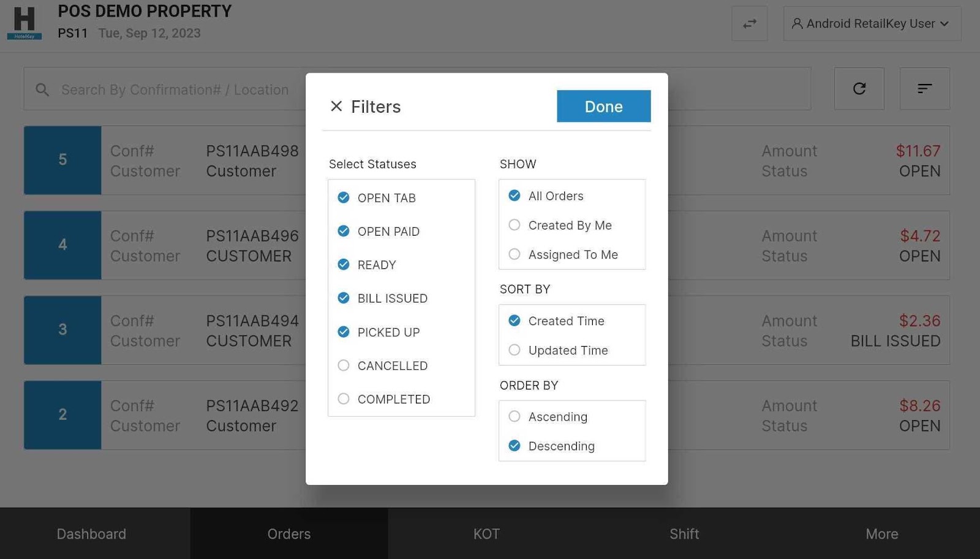Sort by Updated Time
Screen dimensions: 980x559
(514, 350)
